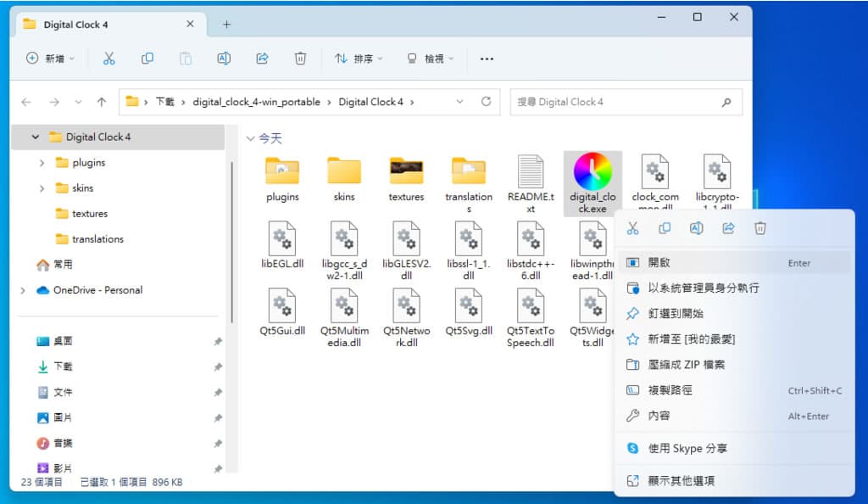Choose 釘選到開始 in the context menu
868x504 pixels.
tap(735, 313)
